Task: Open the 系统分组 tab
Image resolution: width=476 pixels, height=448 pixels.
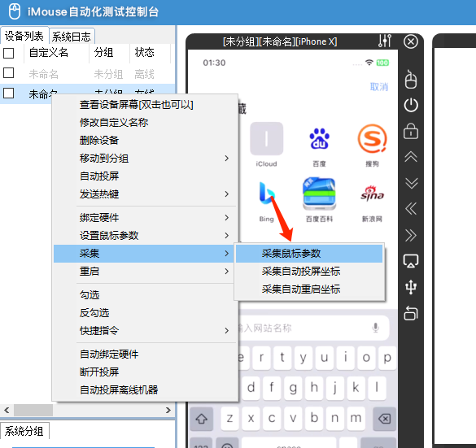Action: (24, 431)
